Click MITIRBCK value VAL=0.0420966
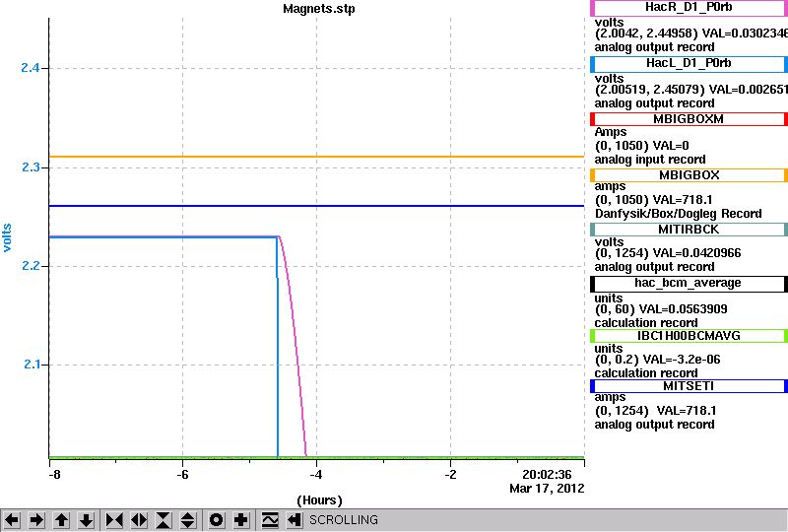788x532 pixels. coord(696,253)
